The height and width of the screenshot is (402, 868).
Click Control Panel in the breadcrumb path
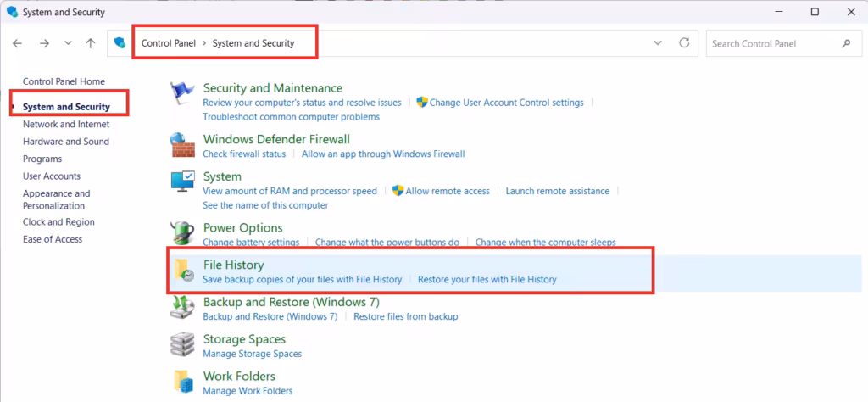(x=169, y=43)
